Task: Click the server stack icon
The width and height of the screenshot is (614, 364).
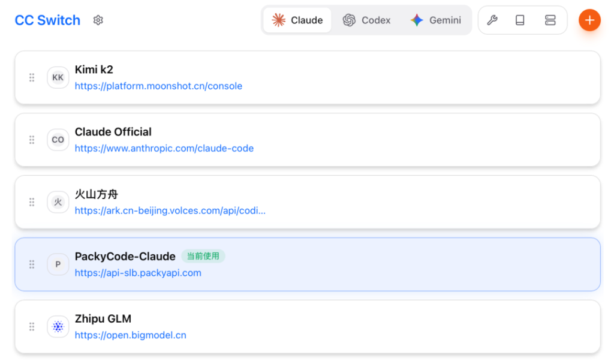Action: coord(550,20)
